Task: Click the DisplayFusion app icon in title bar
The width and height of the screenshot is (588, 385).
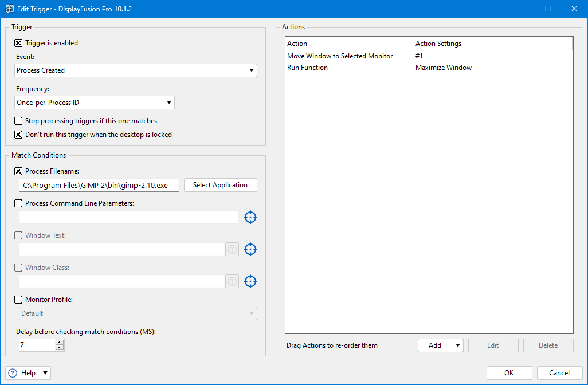Action: tap(10, 9)
